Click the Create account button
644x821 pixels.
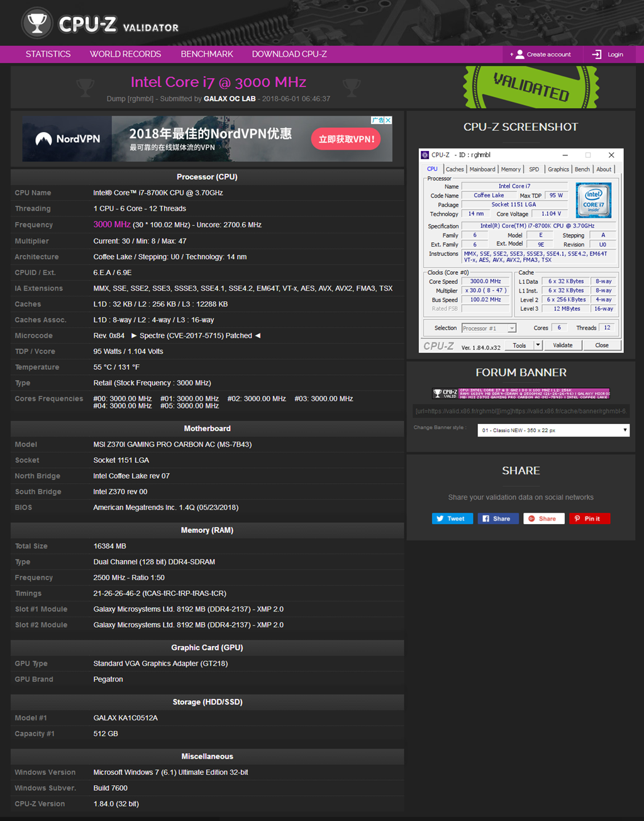(x=540, y=54)
